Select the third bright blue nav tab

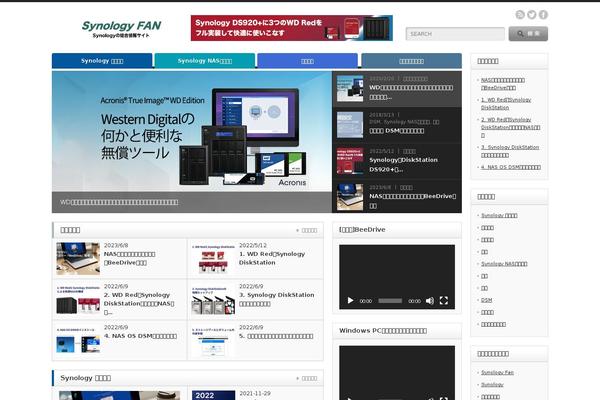point(307,61)
